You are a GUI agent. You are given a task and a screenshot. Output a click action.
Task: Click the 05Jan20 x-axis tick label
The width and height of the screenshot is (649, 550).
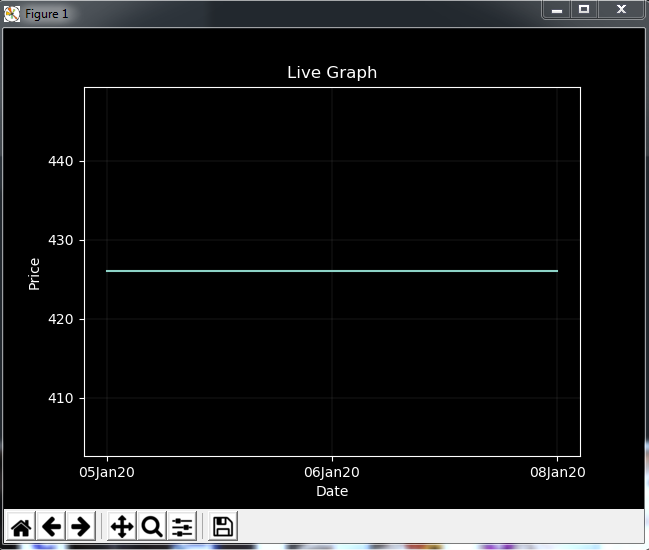tap(107, 472)
